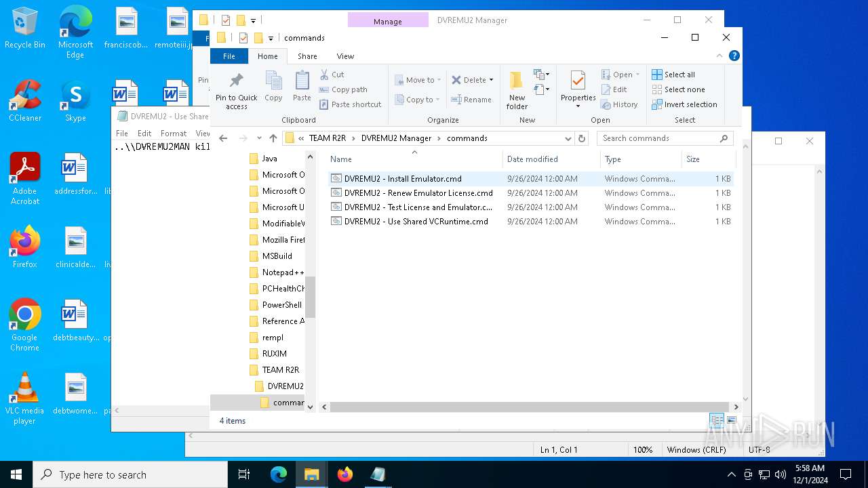
Task: Open Format menu in Notepad
Action: coord(174,134)
